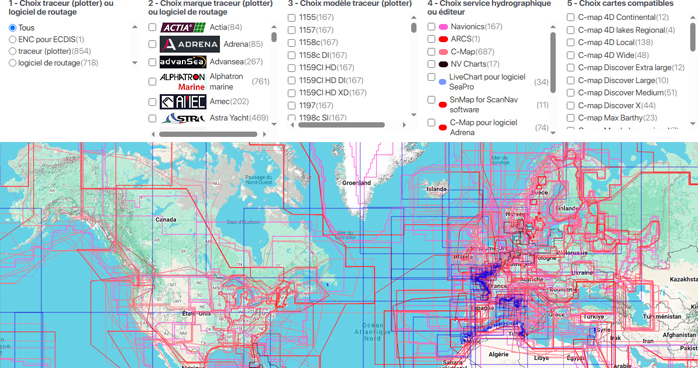Select the Tous radio button
The image size is (698, 368).
(12, 28)
